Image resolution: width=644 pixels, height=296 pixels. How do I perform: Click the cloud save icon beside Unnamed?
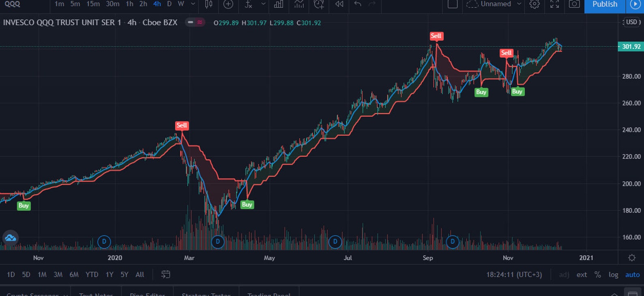[x=472, y=4]
